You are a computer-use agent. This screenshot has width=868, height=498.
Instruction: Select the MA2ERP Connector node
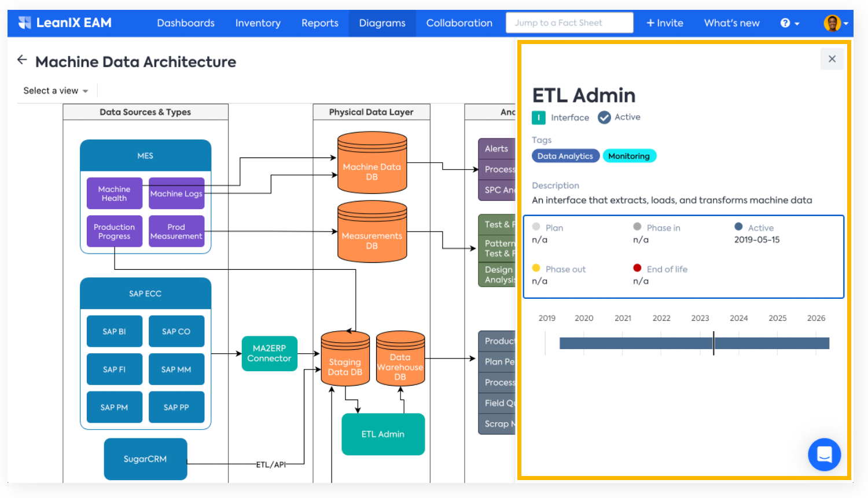tap(269, 353)
